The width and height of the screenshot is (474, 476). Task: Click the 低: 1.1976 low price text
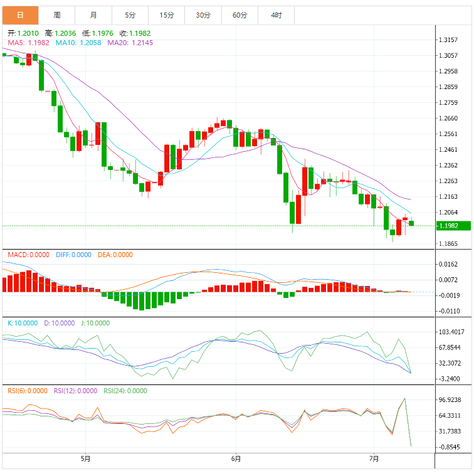pyautogui.click(x=98, y=33)
